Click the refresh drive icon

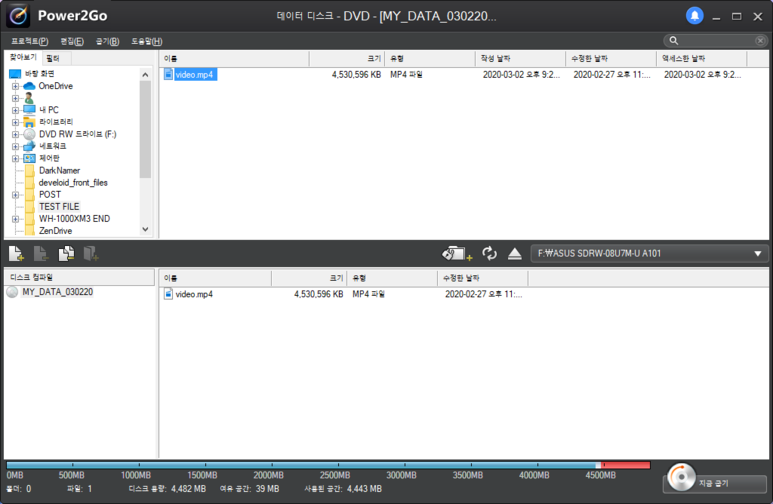coord(489,253)
